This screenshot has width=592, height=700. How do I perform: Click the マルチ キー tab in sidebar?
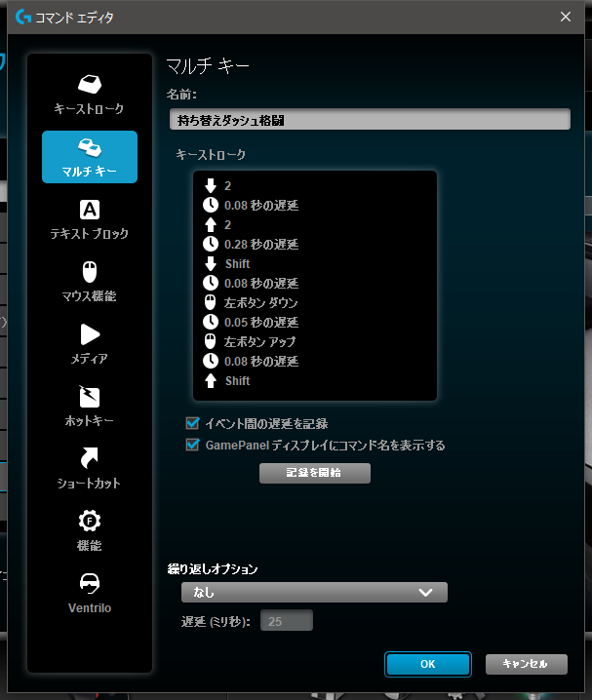pyautogui.click(x=89, y=157)
